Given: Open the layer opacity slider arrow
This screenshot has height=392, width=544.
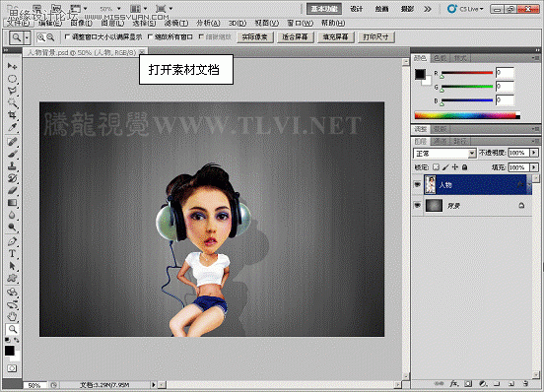Looking at the screenshot, I should tap(534, 153).
